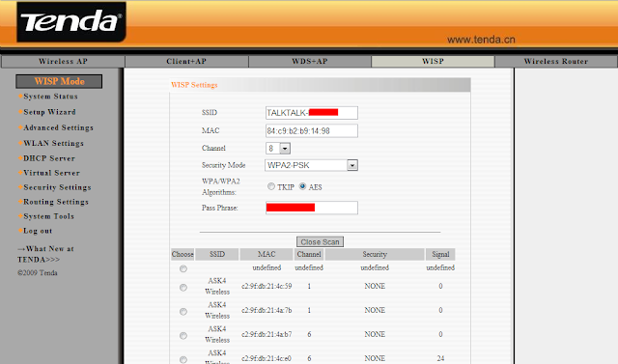
Task: Switch to the Wireless AP tab
Action: pyautogui.click(x=63, y=62)
